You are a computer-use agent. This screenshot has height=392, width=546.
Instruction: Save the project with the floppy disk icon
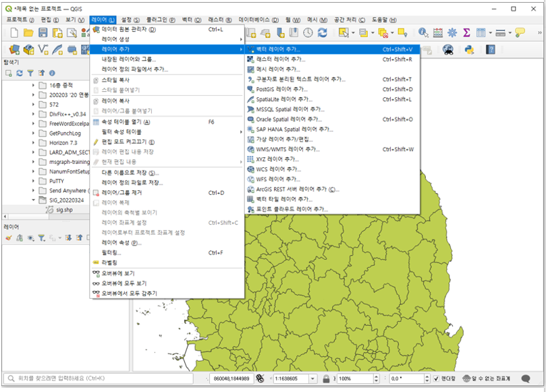[x=43, y=33]
